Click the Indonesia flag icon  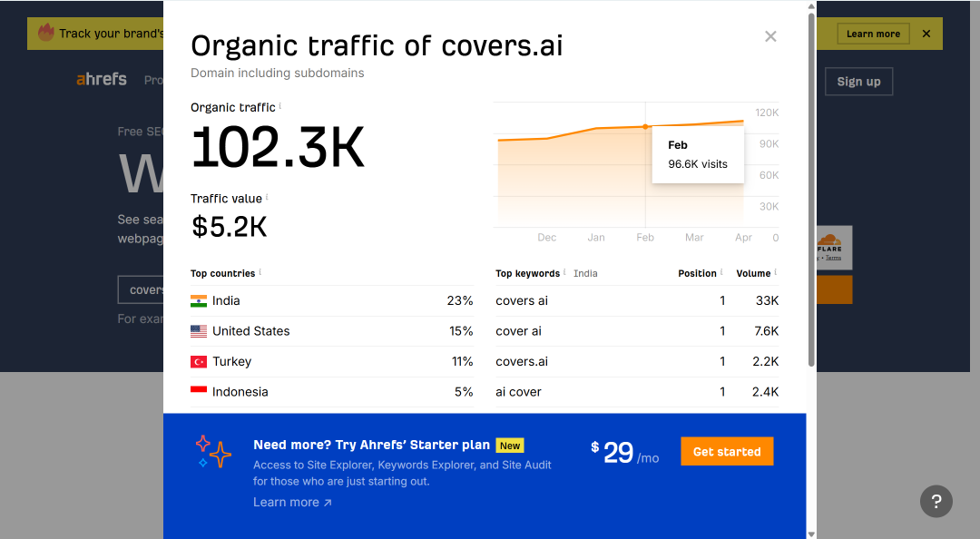click(x=199, y=391)
